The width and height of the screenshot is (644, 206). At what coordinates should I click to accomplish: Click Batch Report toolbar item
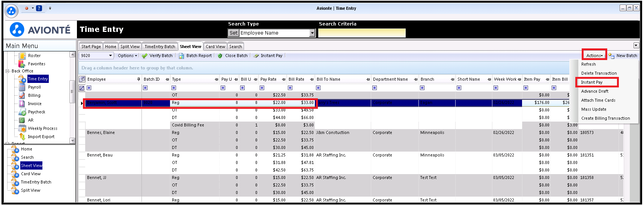pyautogui.click(x=196, y=56)
